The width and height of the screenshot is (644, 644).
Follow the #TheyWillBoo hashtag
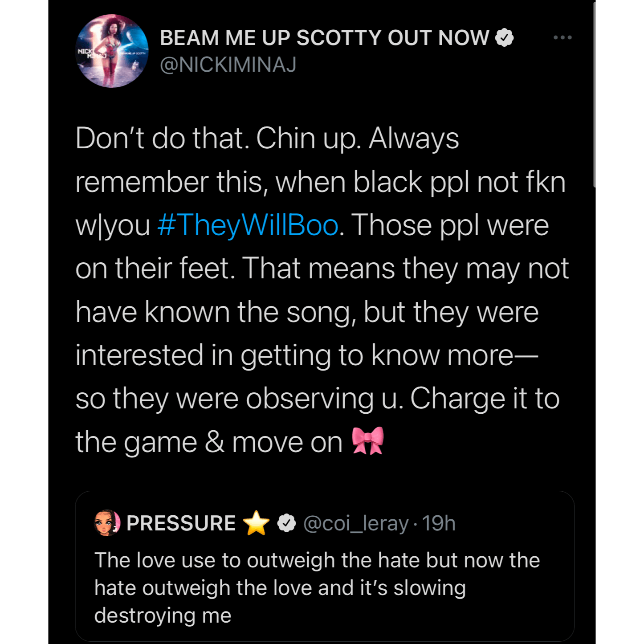(x=248, y=225)
